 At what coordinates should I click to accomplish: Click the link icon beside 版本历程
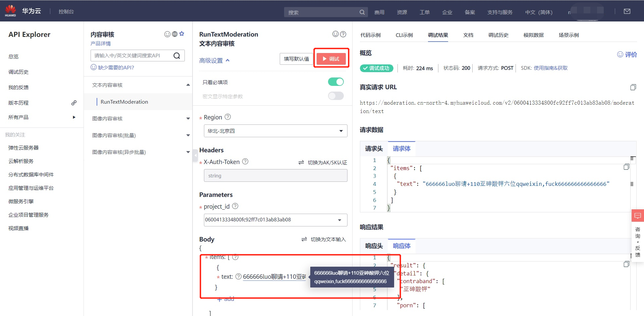coord(74,103)
